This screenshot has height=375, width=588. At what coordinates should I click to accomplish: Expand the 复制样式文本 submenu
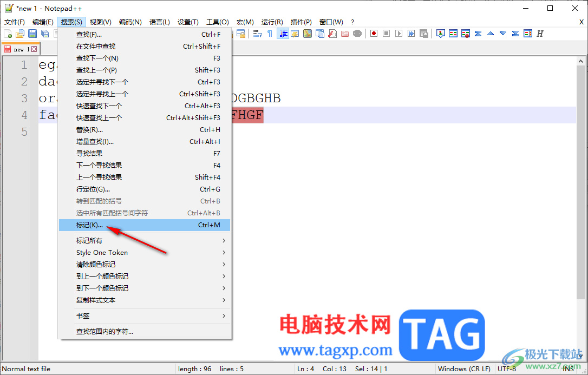pos(145,300)
